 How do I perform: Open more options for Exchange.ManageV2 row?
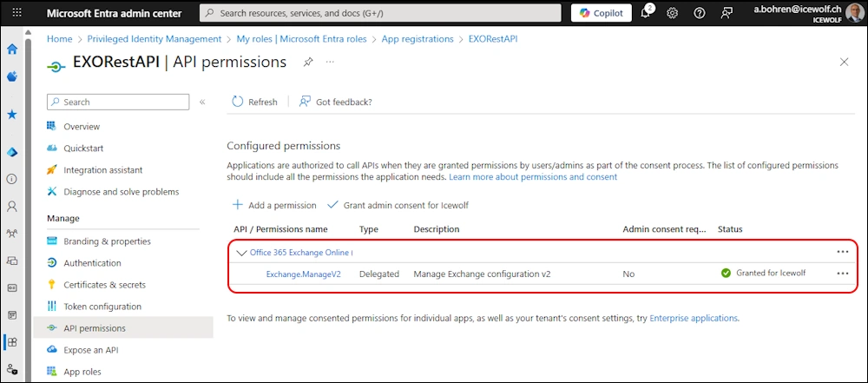click(x=842, y=274)
